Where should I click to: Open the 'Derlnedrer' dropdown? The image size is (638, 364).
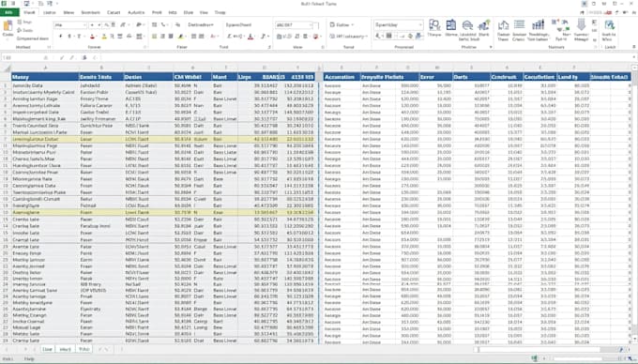click(201, 24)
